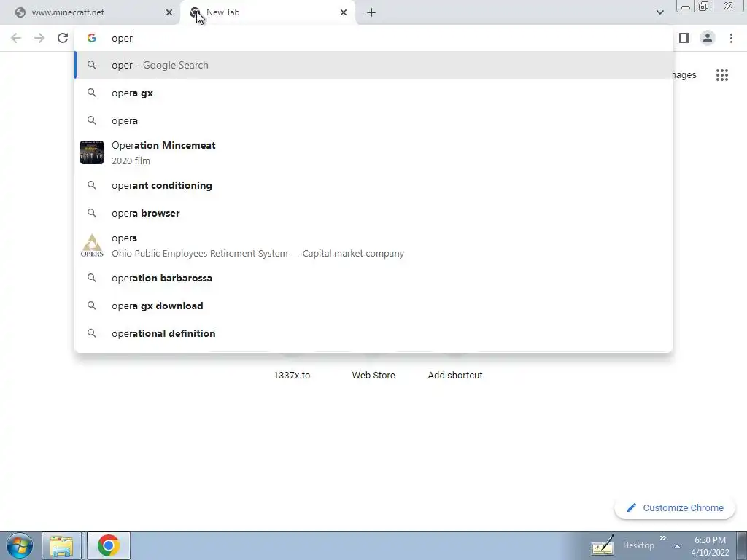Click the Customize Chrome button
Image resolution: width=747 pixels, height=560 pixels.
(x=675, y=507)
